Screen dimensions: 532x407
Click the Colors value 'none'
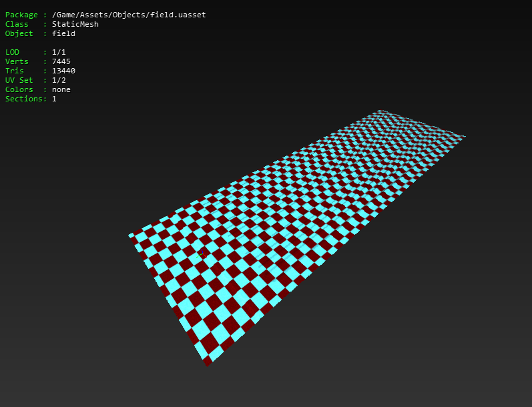pos(61,89)
